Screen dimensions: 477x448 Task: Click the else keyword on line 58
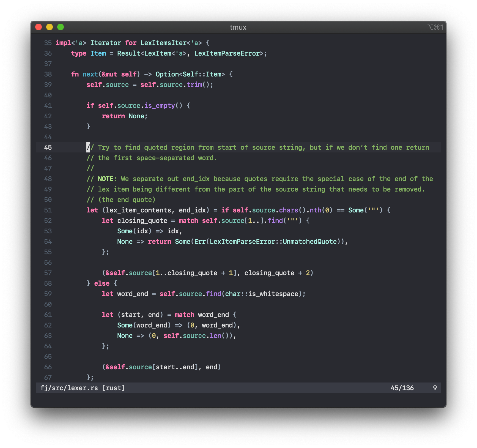pyautogui.click(x=102, y=283)
